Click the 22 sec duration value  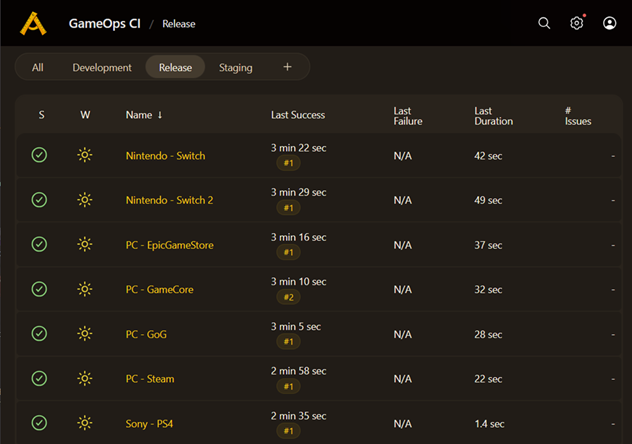488,379
